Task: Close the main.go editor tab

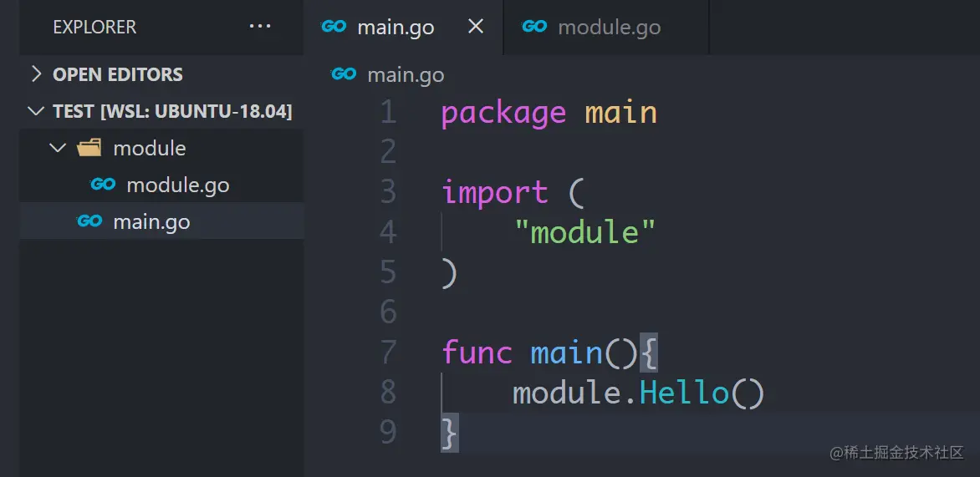Action: coord(476,27)
